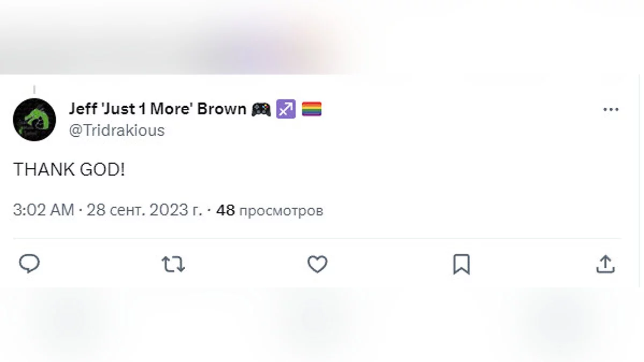Click the 48 view count number
This screenshot has height=362, width=644.
(225, 210)
